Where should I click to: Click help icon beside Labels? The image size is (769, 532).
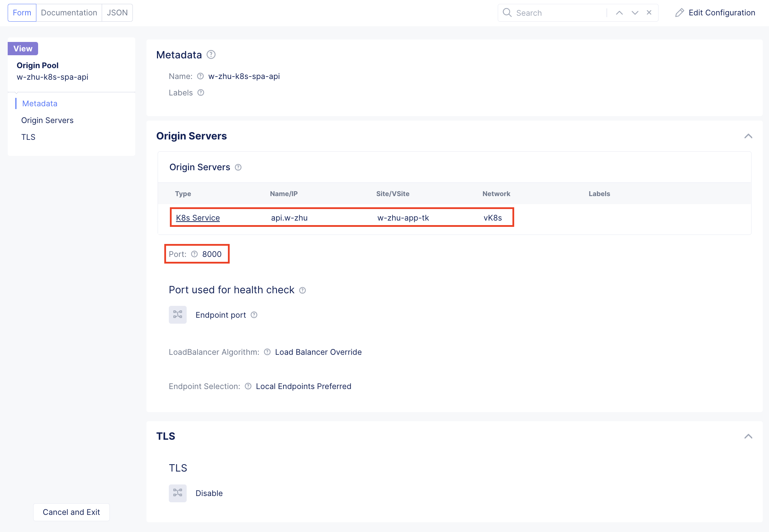coord(201,93)
